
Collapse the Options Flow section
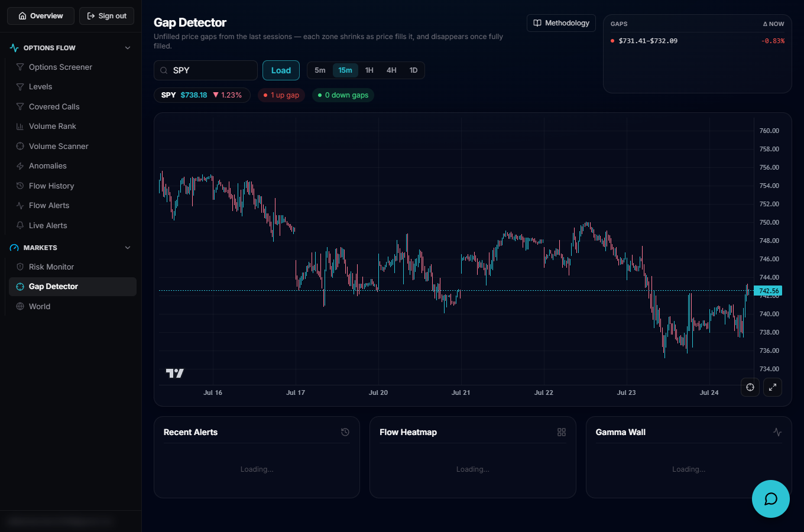[x=128, y=48]
